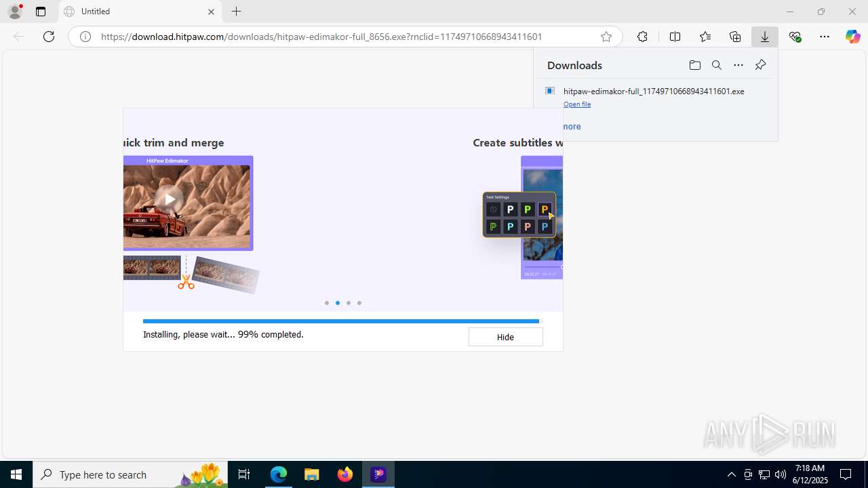Click the Open file link
Image resolution: width=868 pixels, height=488 pixels.
pos(577,104)
